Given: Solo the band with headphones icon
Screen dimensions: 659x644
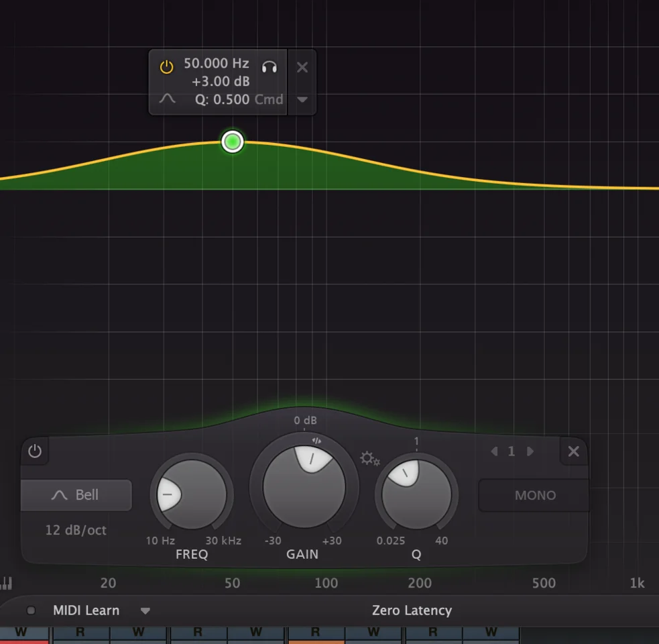Looking at the screenshot, I should [x=269, y=66].
